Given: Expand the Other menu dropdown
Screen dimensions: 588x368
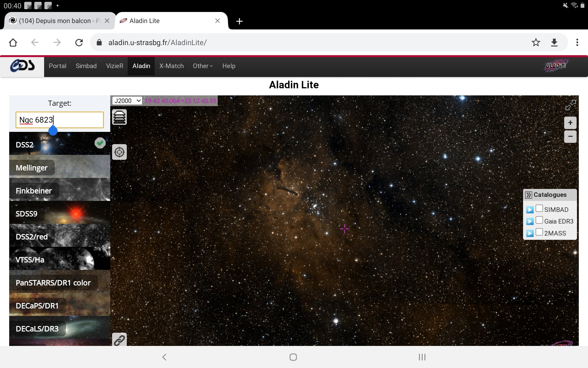Looking at the screenshot, I should pos(203,66).
